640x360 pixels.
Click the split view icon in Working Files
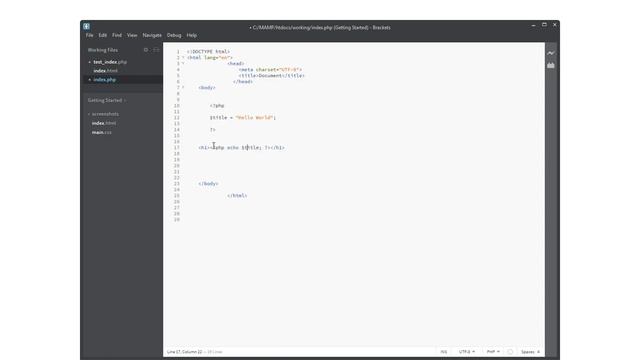pyautogui.click(x=156, y=50)
